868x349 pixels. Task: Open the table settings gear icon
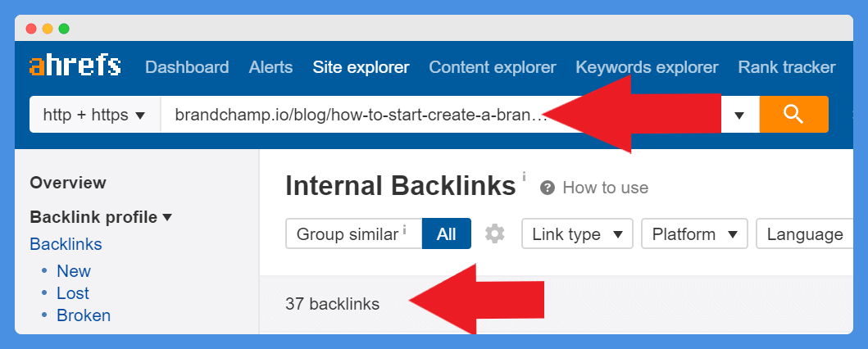[495, 234]
